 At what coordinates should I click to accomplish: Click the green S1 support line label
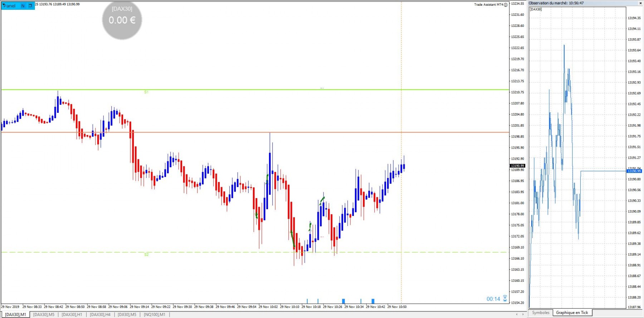click(146, 92)
